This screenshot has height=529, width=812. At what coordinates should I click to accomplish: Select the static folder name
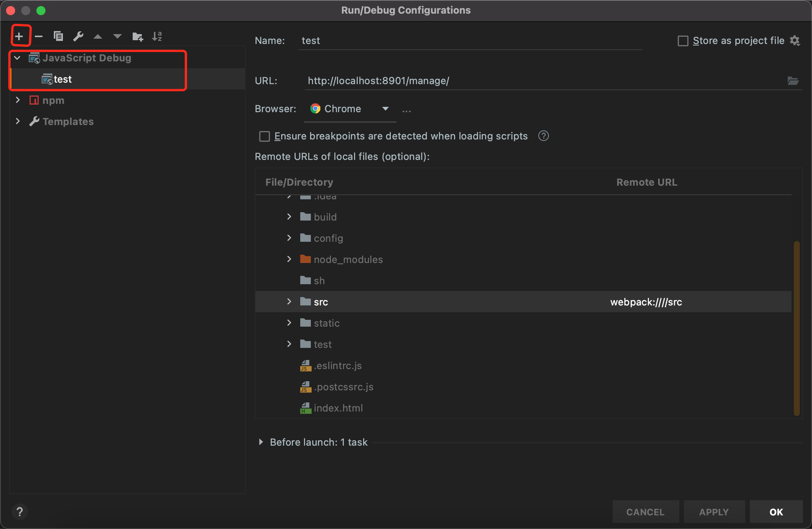(327, 323)
